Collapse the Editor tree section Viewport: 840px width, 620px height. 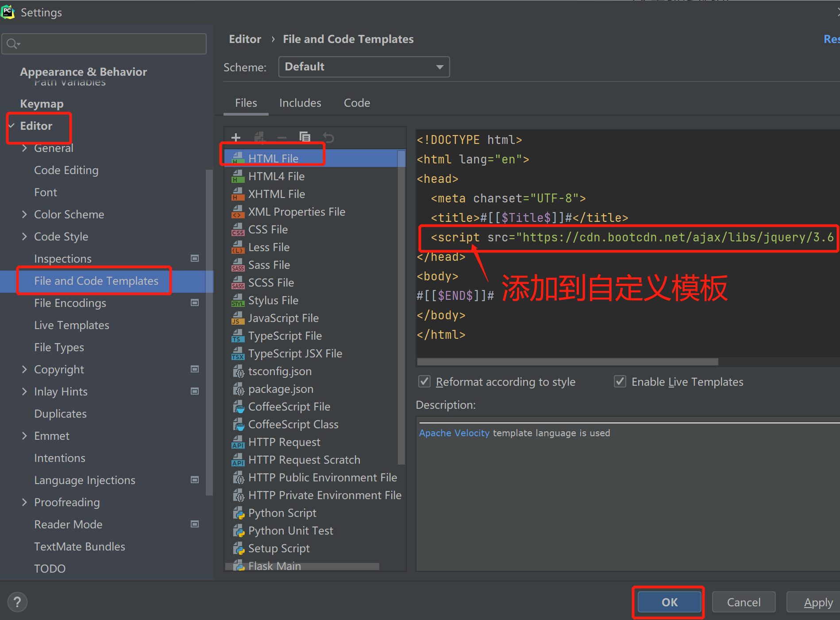[12, 126]
